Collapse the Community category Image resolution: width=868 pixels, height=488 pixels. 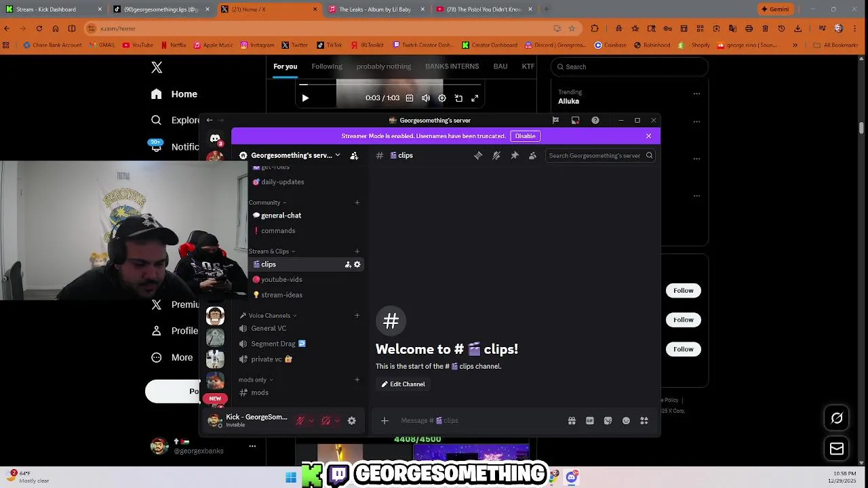pos(267,203)
